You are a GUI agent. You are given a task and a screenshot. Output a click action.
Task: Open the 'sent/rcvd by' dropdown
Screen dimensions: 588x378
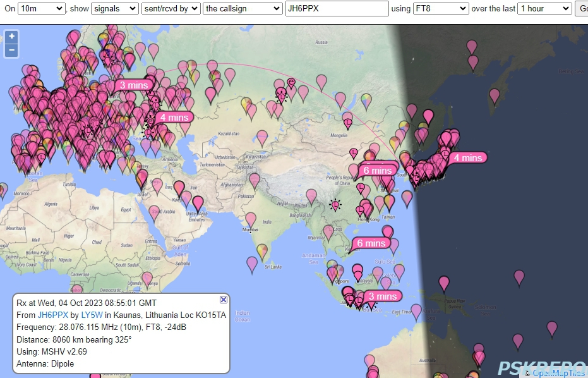[171, 8]
